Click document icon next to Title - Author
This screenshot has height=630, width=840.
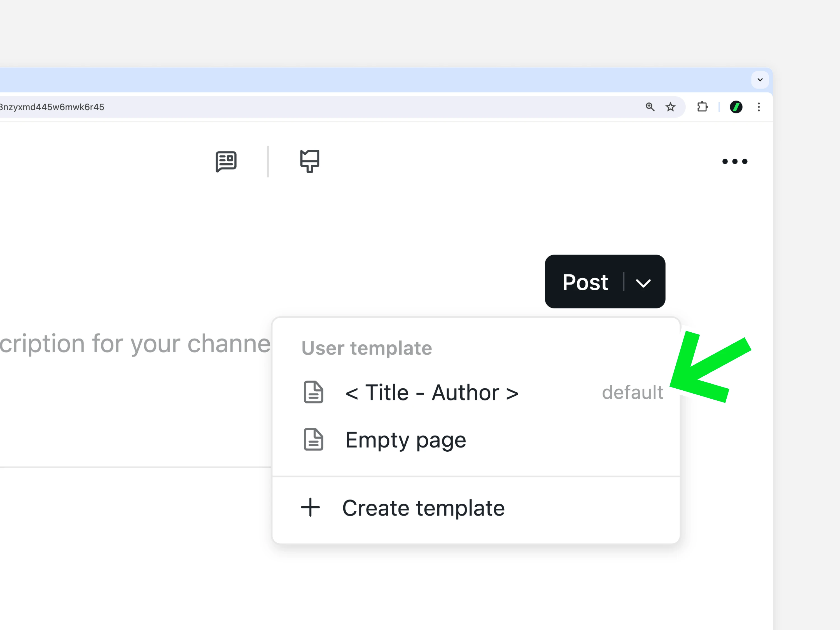click(313, 392)
